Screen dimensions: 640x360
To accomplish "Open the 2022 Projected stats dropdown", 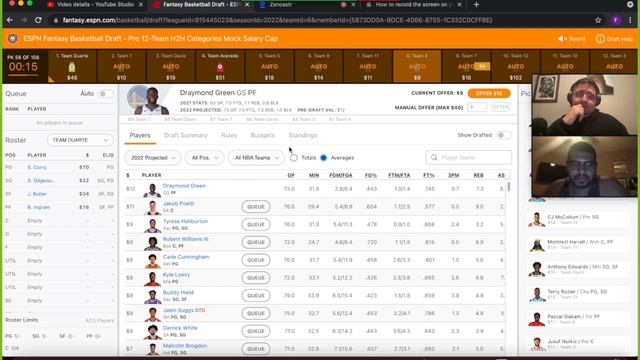I will 153,158.
